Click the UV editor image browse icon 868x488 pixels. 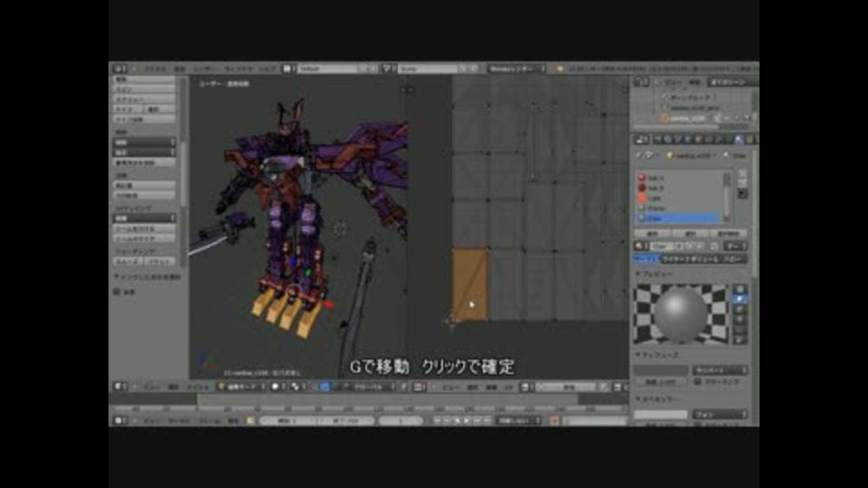click(x=526, y=387)
